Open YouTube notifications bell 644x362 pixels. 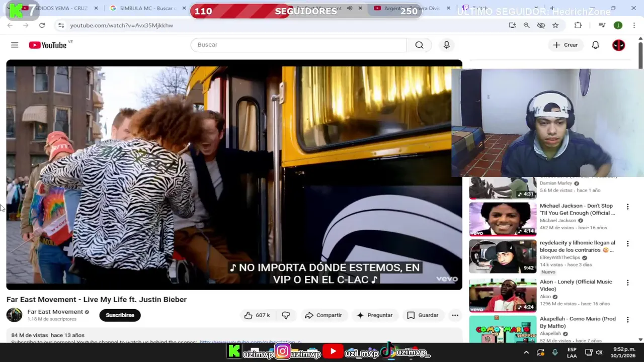(x=595, y=45)
